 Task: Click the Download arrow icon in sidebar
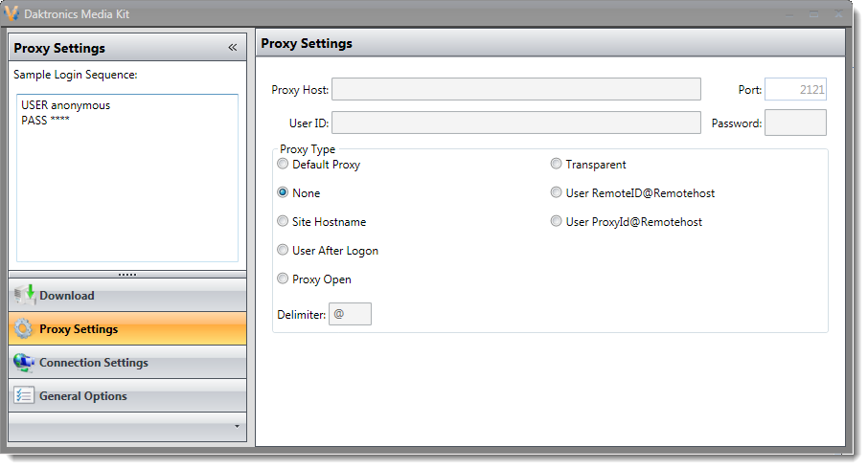pos(25,295)
